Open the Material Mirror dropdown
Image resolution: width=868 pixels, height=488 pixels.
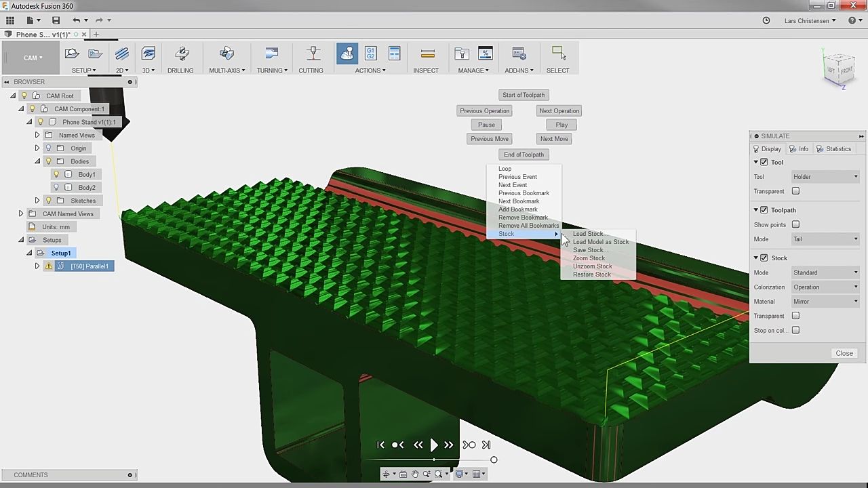pos(825,302)
